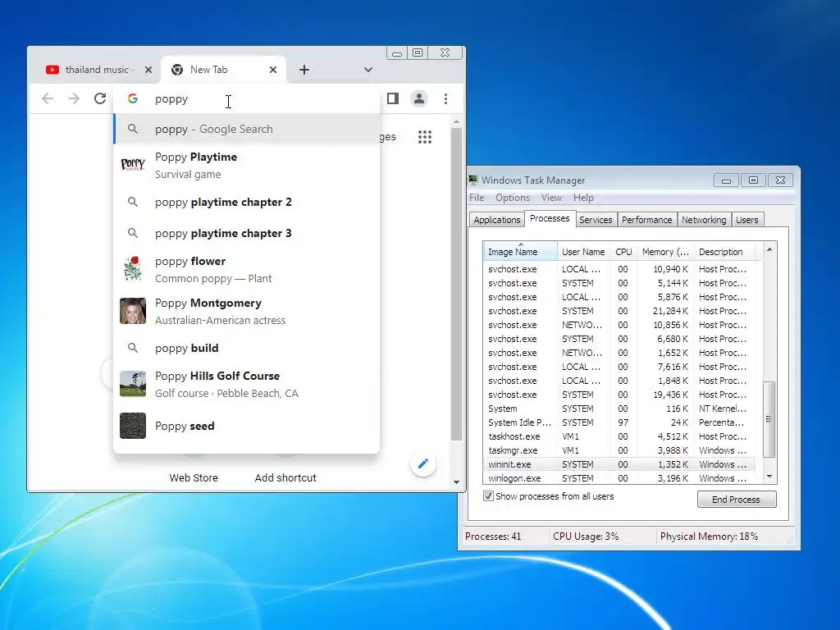Image resolution: width=840 pixels, height=630 pixels.
Task: Switch to Services tab
Action: tap(596, 220)
